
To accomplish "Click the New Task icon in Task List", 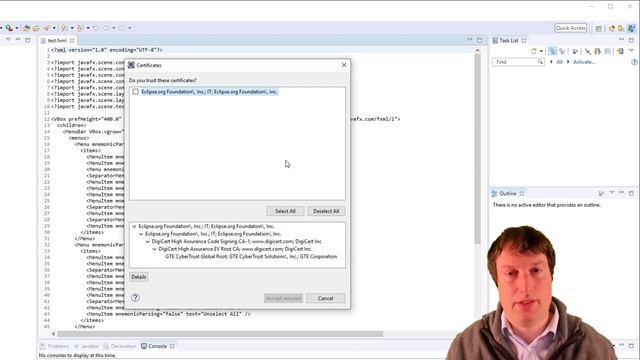I will [x=533, y=51].
